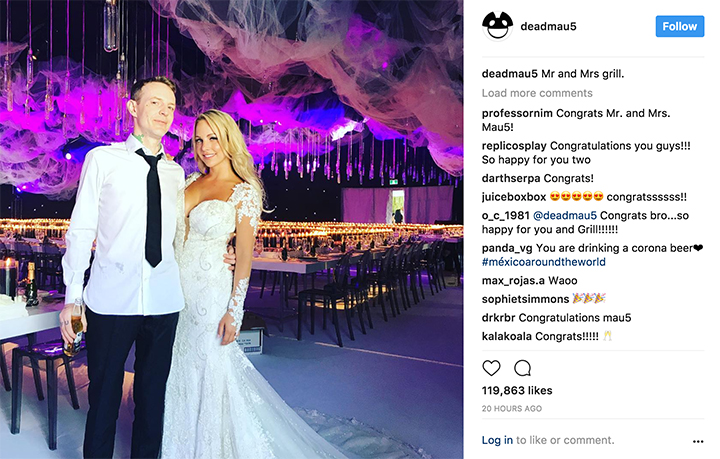The image size is (720, 459).
Task: Click the @deadmau5 mention in comment
Action: coord(565,216)
